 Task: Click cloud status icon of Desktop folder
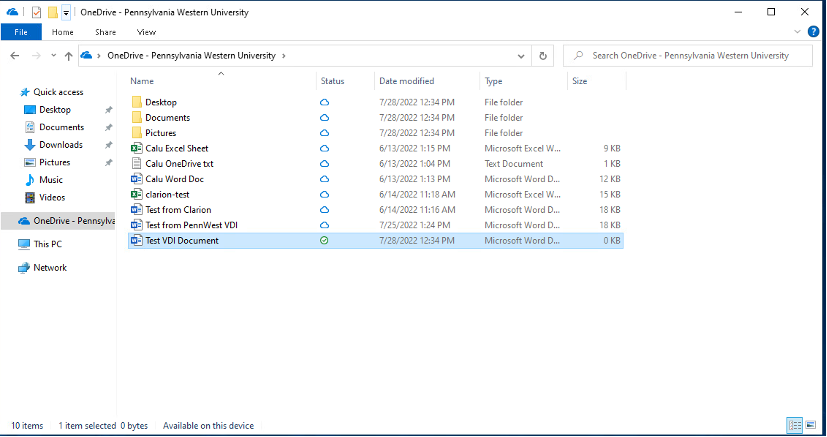coord(324,103)
